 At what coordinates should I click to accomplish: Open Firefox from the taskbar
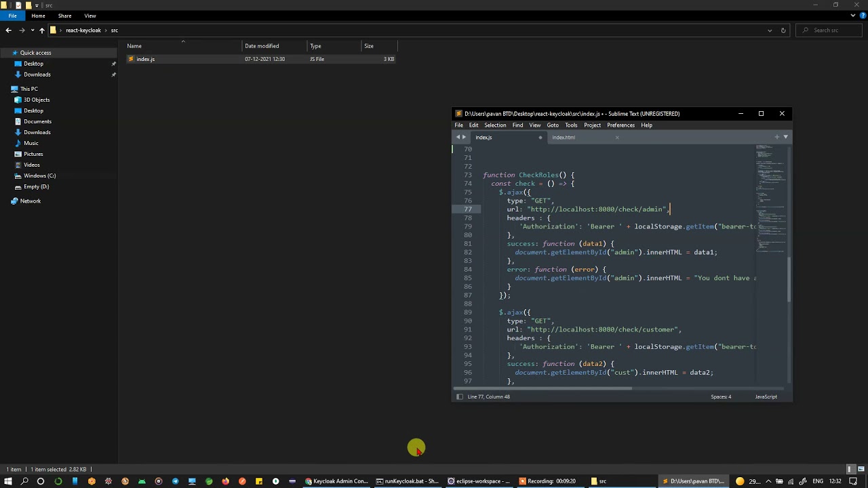225,481
